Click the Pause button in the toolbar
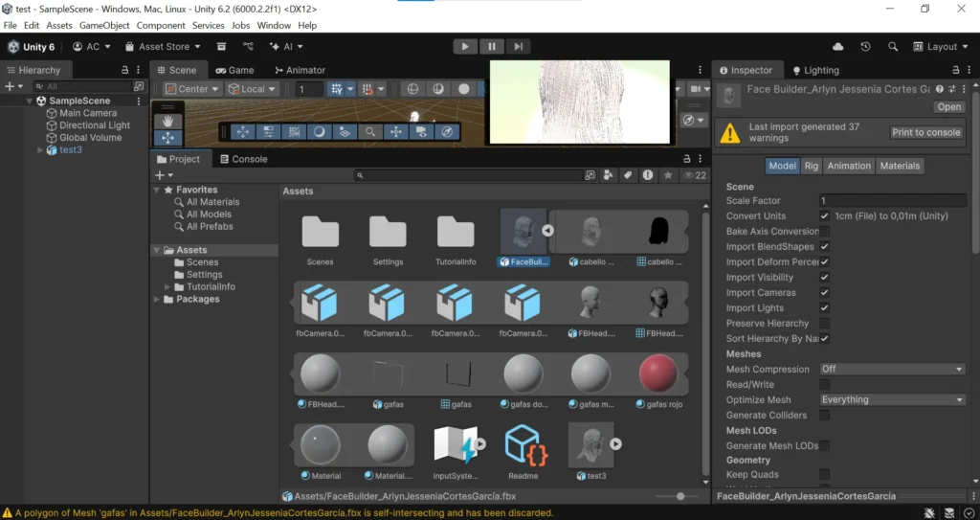The height and width of the screenshot is (520, 980). pyautogui.click(x=492, y=46)
